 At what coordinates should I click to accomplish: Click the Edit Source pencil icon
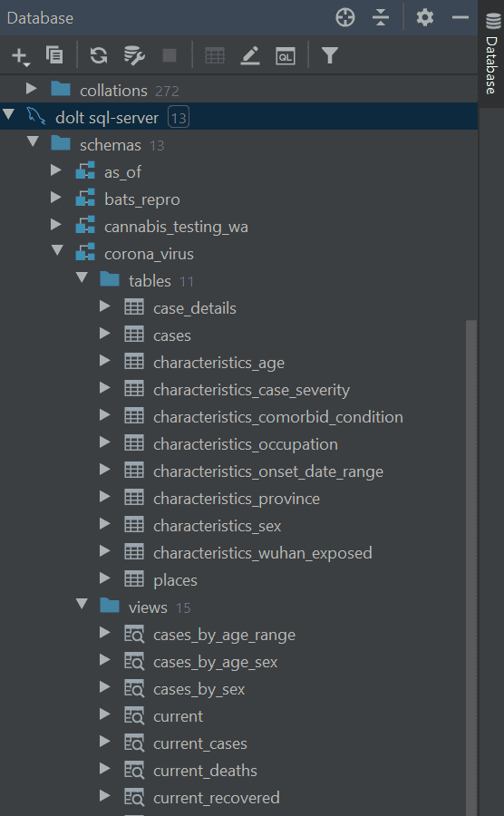tap(250, 55)
